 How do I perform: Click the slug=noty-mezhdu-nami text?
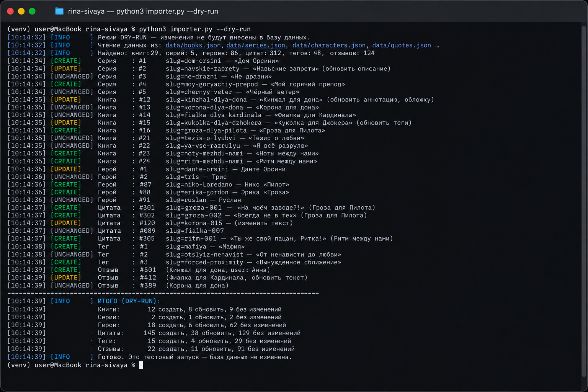pos(204,154)
